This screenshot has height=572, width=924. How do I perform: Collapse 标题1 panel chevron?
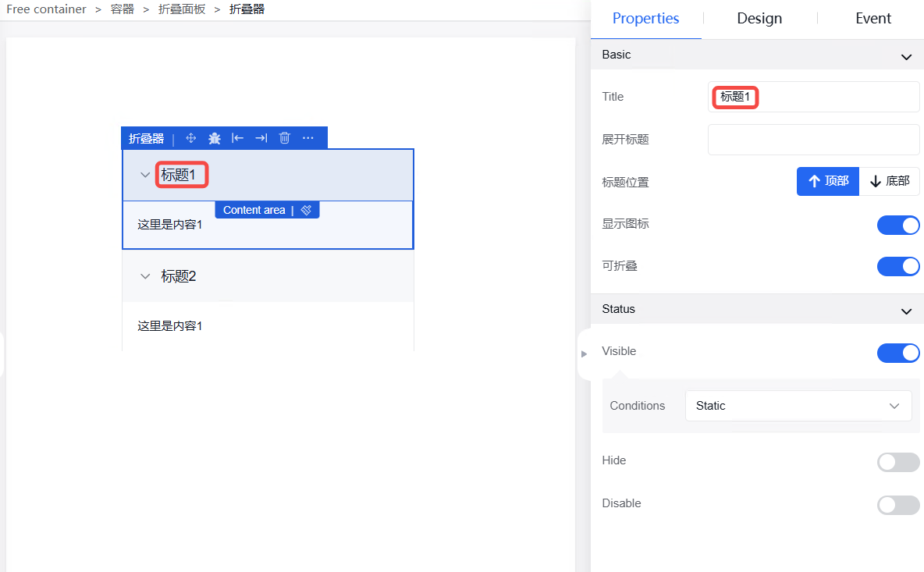pos(145,175)
